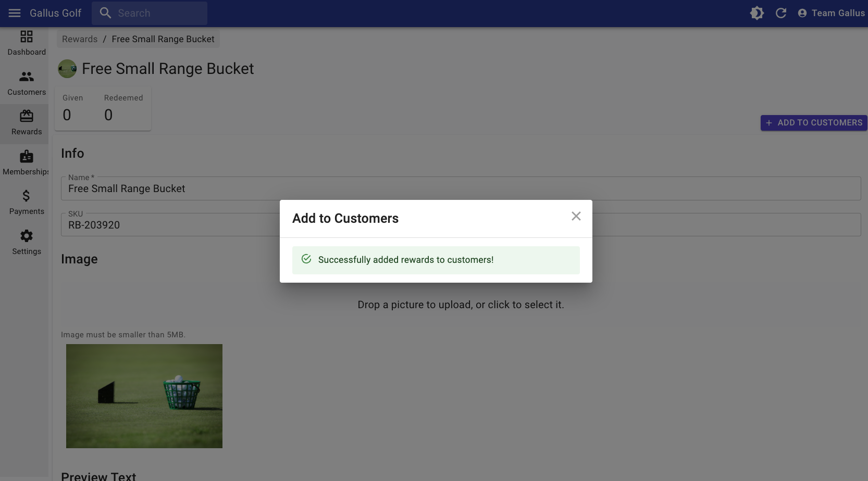Click the 'Image must be smaller than 5MB.' note

click(123, 335)
